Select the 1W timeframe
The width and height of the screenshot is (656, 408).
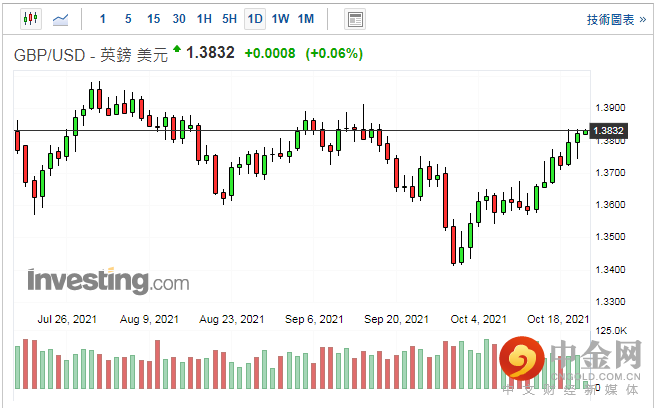pyautogui.click(x=280, y=19)
